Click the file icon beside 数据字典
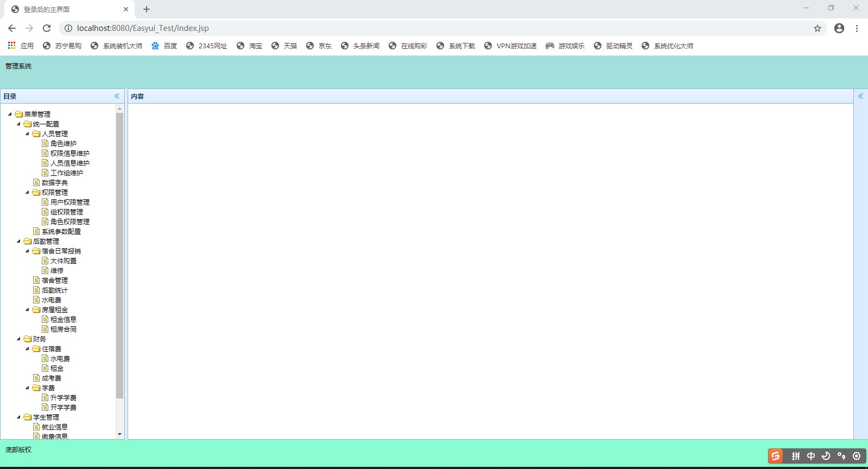868x469 pixels. [36, 182]
